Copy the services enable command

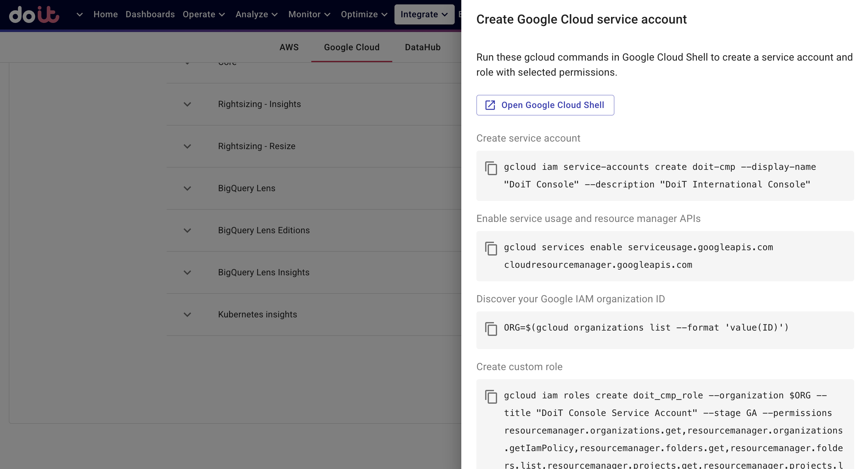click(491, 249)
